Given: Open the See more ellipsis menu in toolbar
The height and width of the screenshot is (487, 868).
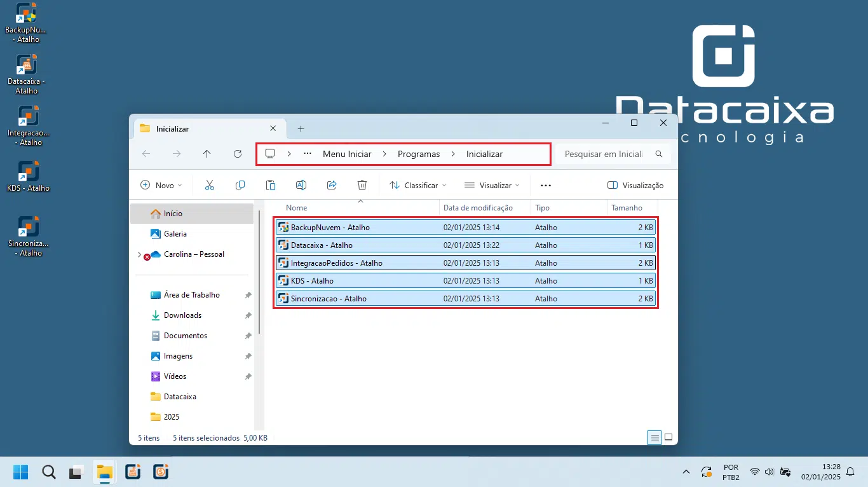Looking at the screenshot, I should [x=545, y=185].
